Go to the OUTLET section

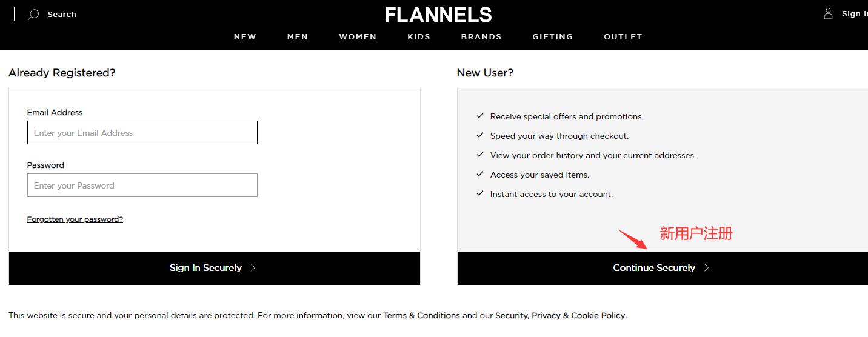[x=623, y=37]
